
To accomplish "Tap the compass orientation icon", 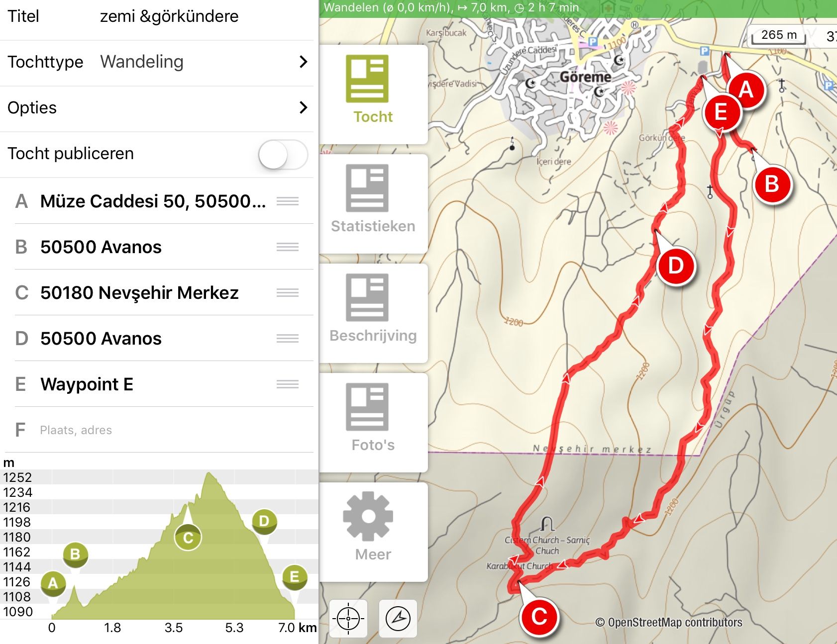I will (x=398, y=618).
